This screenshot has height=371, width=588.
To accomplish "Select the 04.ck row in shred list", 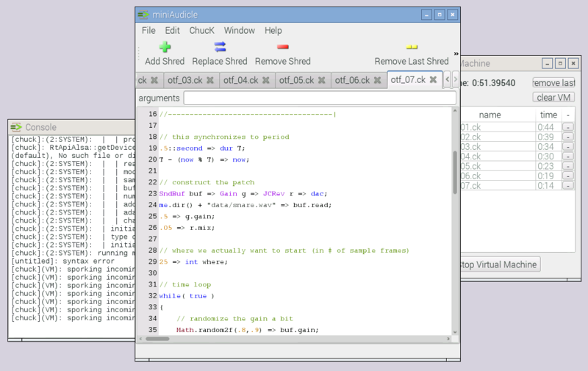I will (x=517, y=156).
